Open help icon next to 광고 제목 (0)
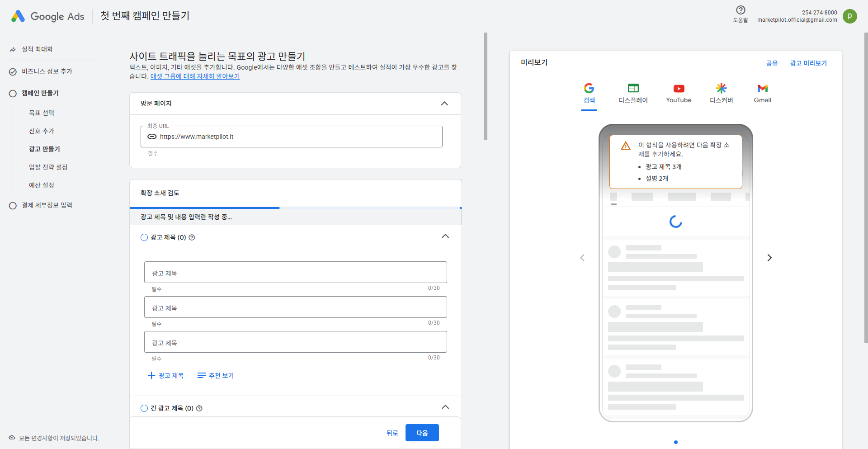 pos(192,237)
